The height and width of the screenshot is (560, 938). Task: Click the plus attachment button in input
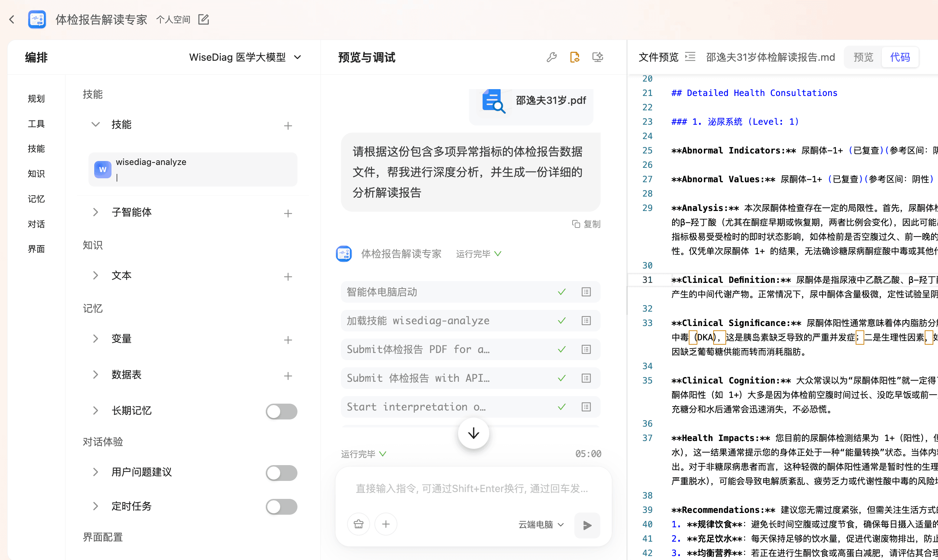coord(386,524)
